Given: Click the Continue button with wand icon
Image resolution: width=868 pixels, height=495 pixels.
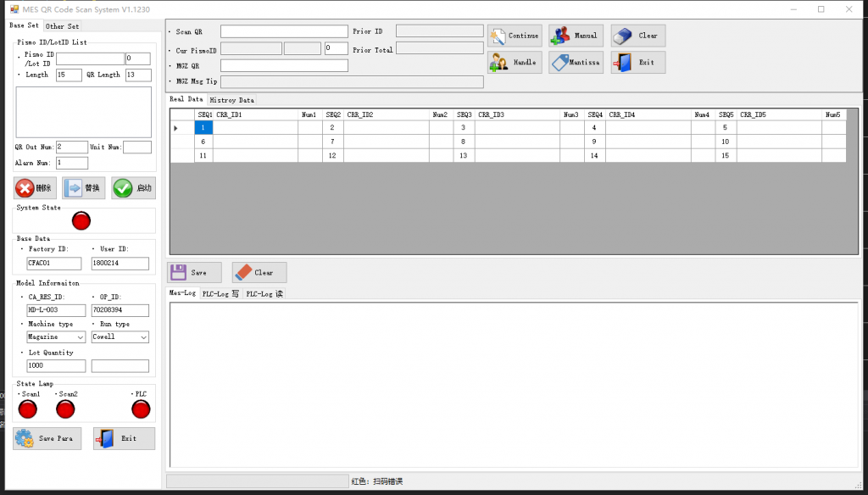Looking at the screenshot, I should (x=515, y=36).
